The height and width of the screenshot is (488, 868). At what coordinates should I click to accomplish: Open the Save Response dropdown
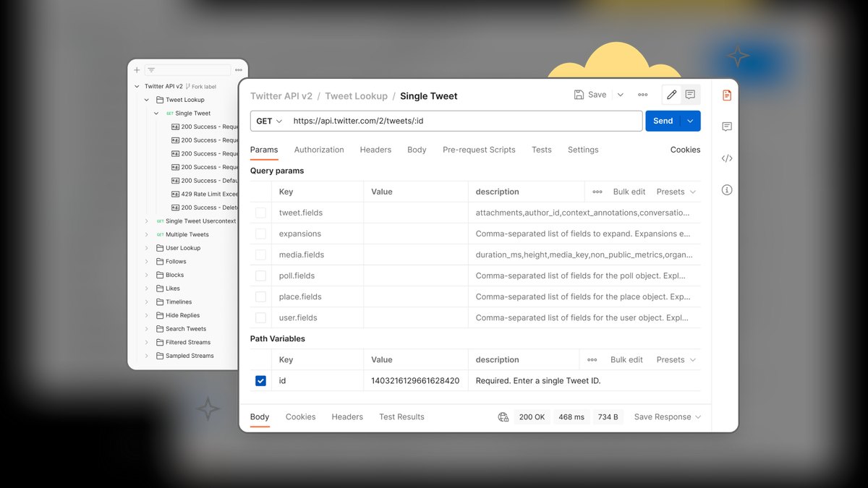pyautogui.click(x=668, y=416)
